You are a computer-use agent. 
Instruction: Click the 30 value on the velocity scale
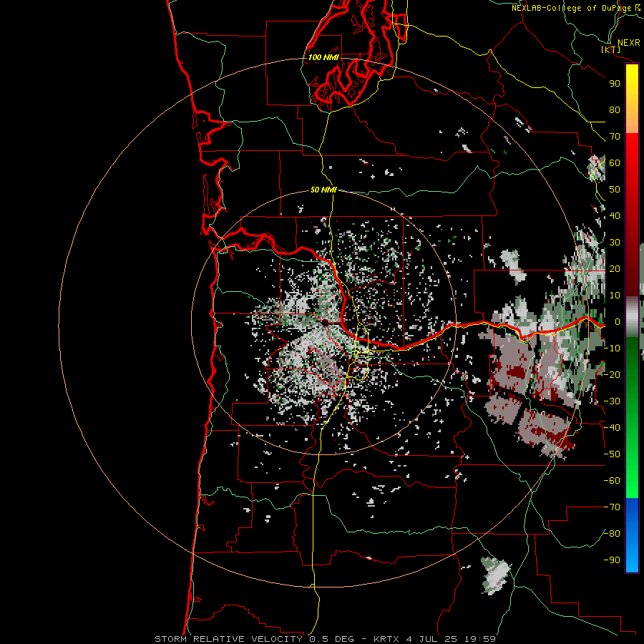(615, 243)
